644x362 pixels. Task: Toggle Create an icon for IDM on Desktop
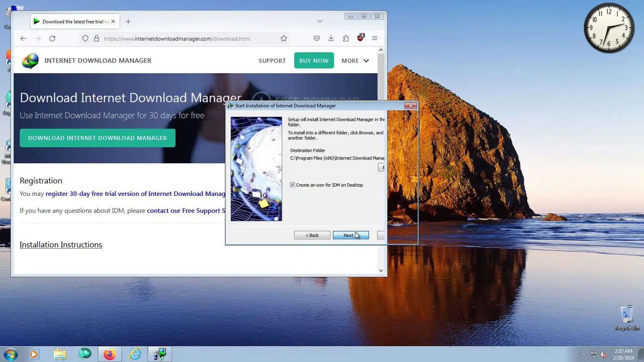[x=292, y=185]
